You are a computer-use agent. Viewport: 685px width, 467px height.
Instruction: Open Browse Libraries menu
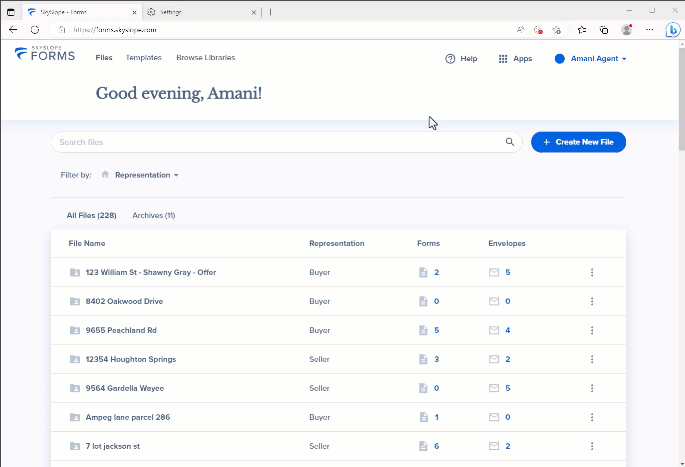coord(206,58)
